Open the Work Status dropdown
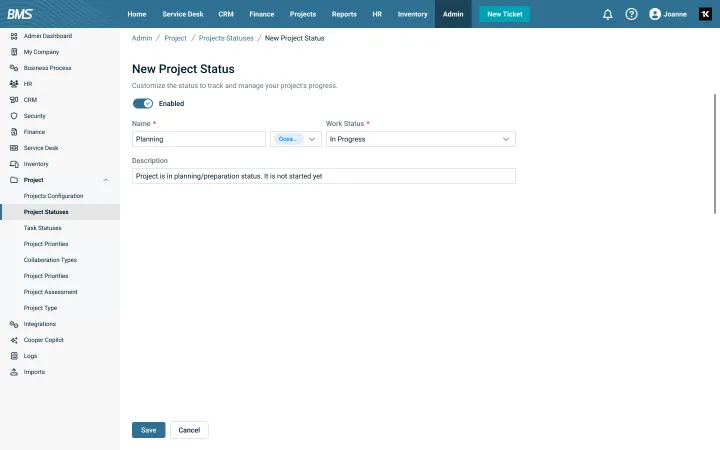This screenshot has height=450, width=720. pos(420,139)
